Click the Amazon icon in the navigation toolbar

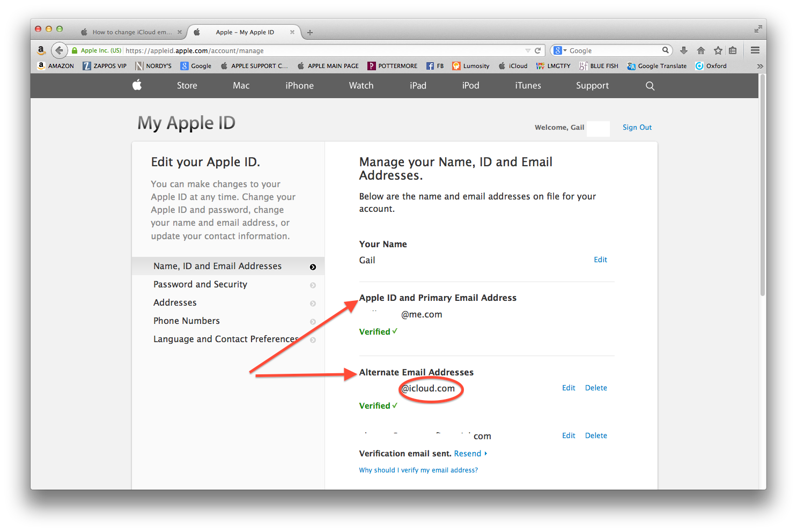(41, 50)
